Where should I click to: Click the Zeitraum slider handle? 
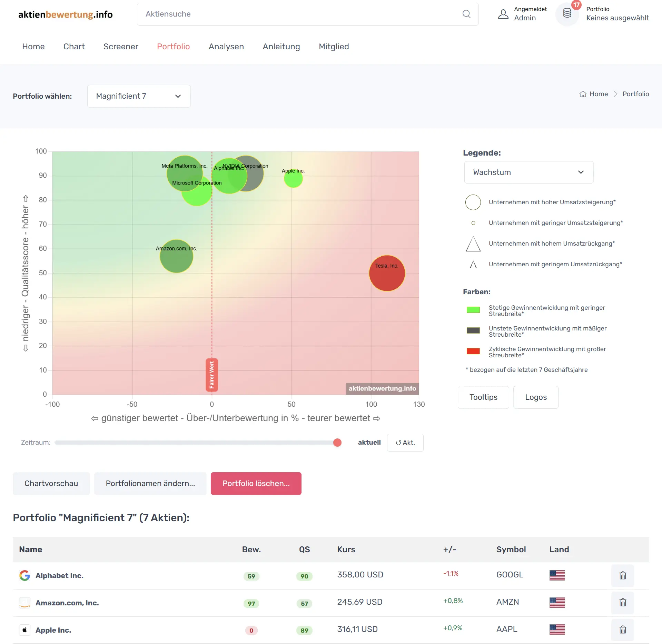[x=337, y=443]
